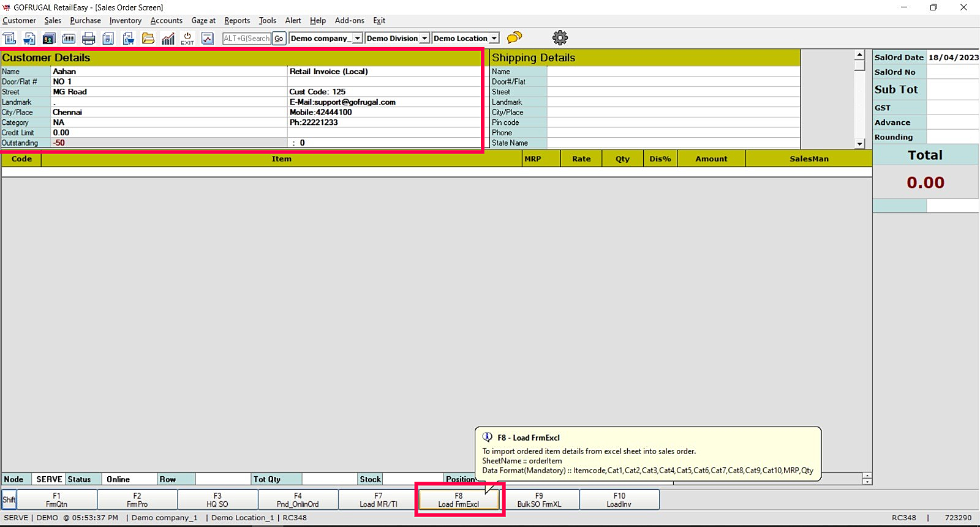Click the invoice sheet icon in toolbar
980x527 pixels.
click(10, 38)
